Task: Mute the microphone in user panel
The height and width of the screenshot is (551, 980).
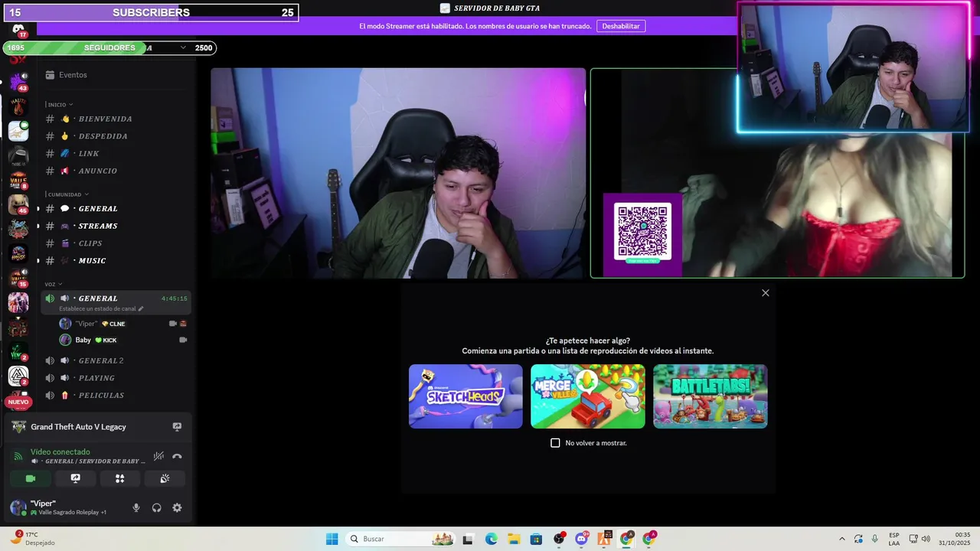Action: coord(136,507)
